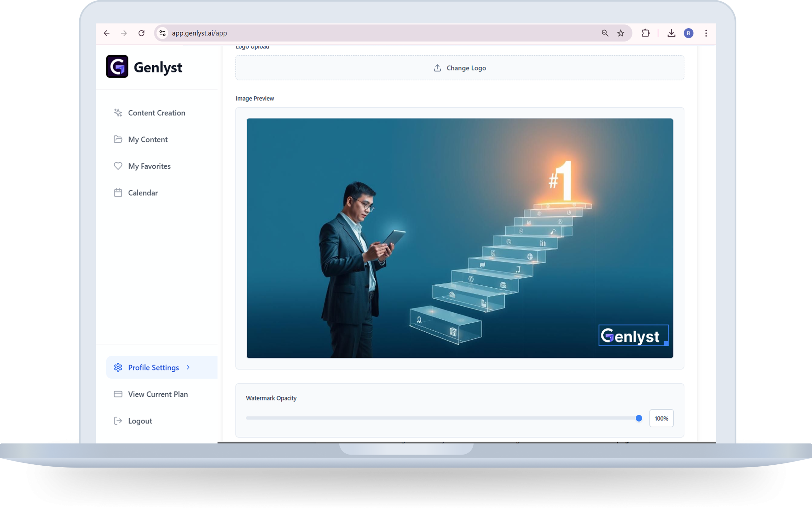Click the zoom magnifier icon in address bar

click(x=605, y=33)
